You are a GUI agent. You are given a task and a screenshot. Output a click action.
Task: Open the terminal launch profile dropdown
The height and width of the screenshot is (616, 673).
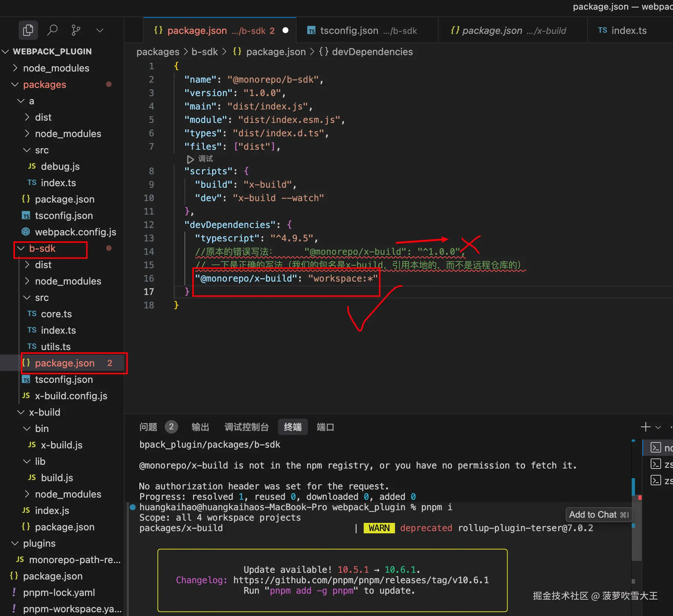pos(658,427)
